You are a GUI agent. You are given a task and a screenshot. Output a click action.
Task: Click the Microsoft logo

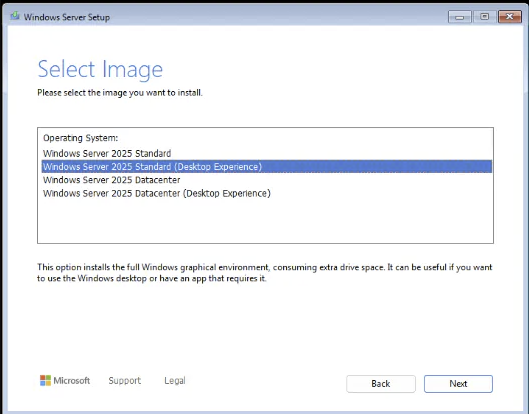[65, 381]
